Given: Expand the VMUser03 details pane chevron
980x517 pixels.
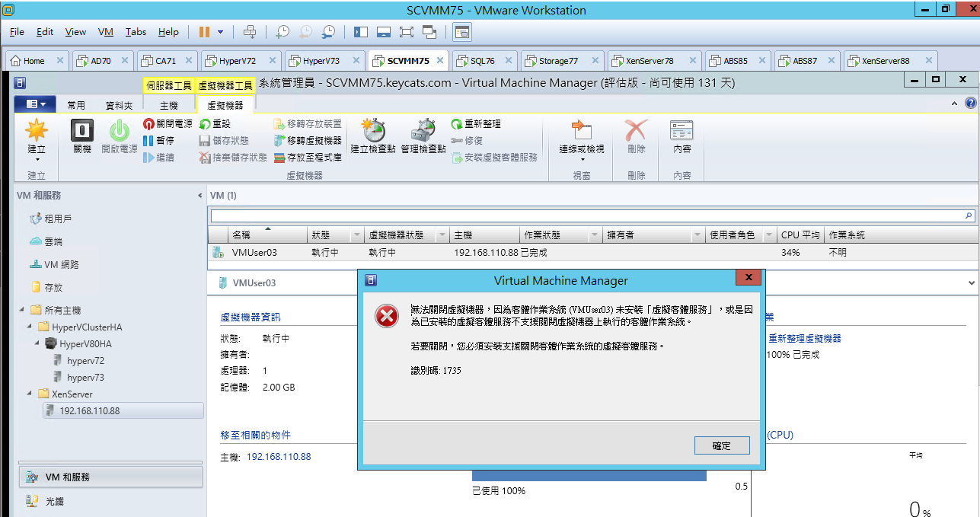Looking at the screenshot, I should click(972, 282).
